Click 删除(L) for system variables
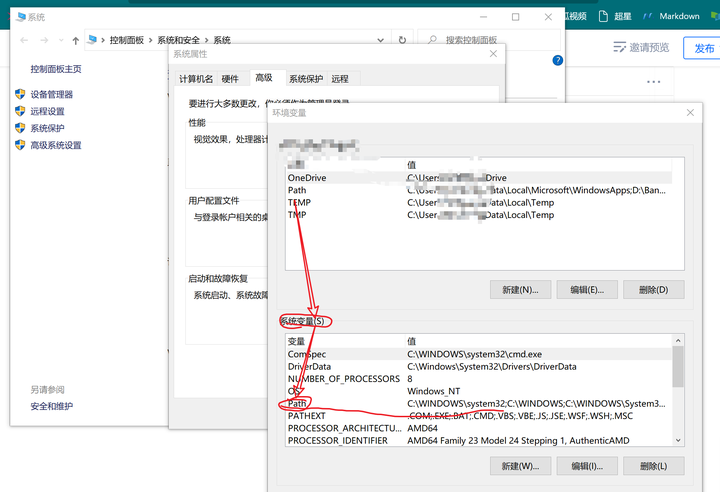The width and height of the screenshot is (720, 492). click(x=653, y=466)
